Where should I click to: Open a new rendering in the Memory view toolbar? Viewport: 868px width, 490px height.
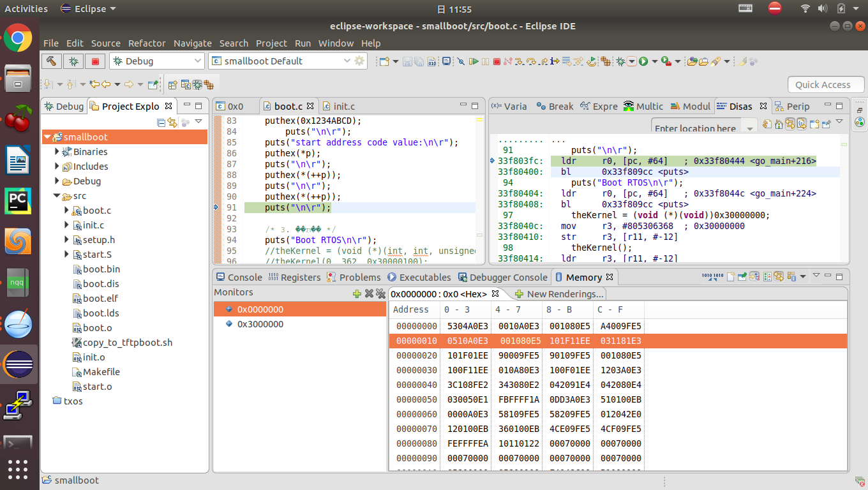click(730, 276)
